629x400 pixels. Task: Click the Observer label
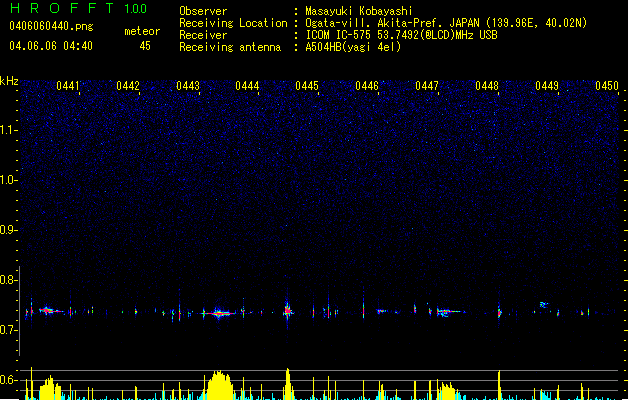pos(203,11)
